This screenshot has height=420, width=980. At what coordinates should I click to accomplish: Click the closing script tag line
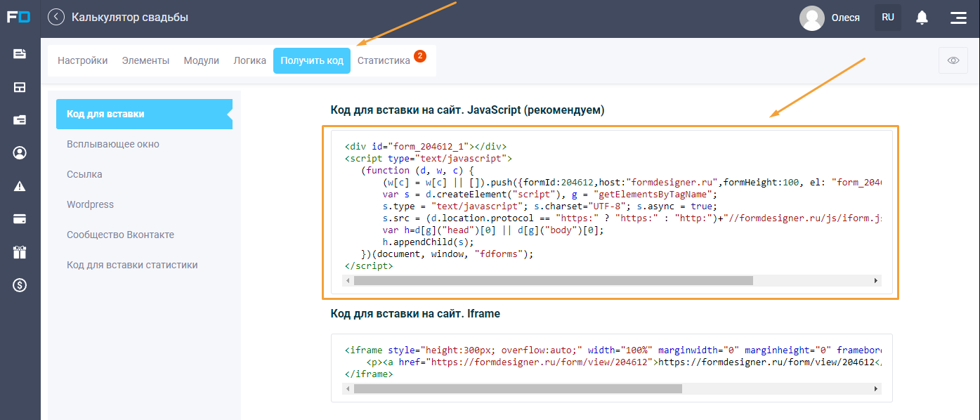[369, 266]
